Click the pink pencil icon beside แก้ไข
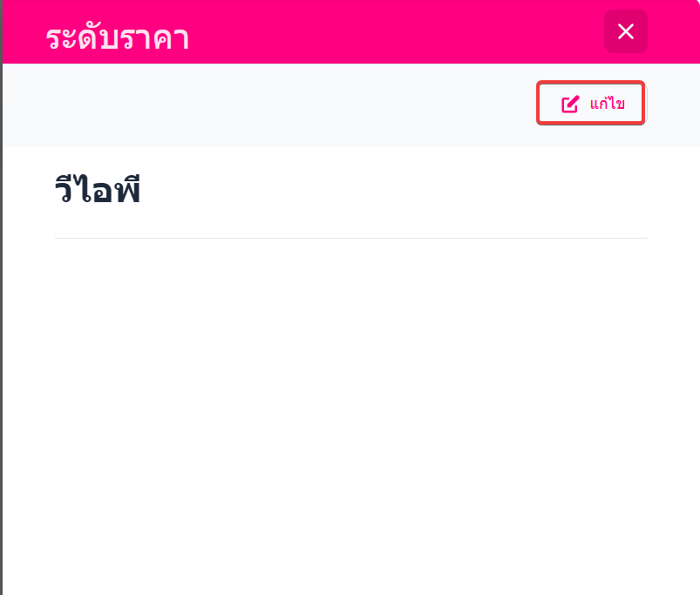This screenshot has height=595, width=700. 570,105
